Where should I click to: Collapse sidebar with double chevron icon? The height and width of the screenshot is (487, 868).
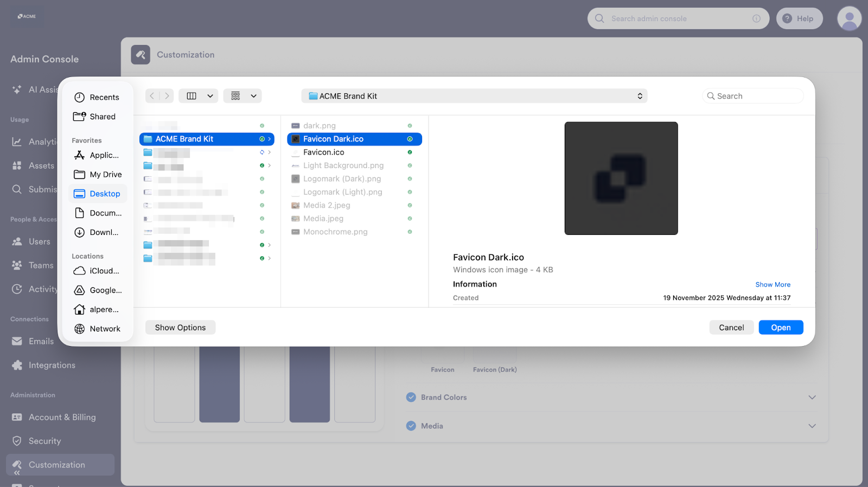17,473
